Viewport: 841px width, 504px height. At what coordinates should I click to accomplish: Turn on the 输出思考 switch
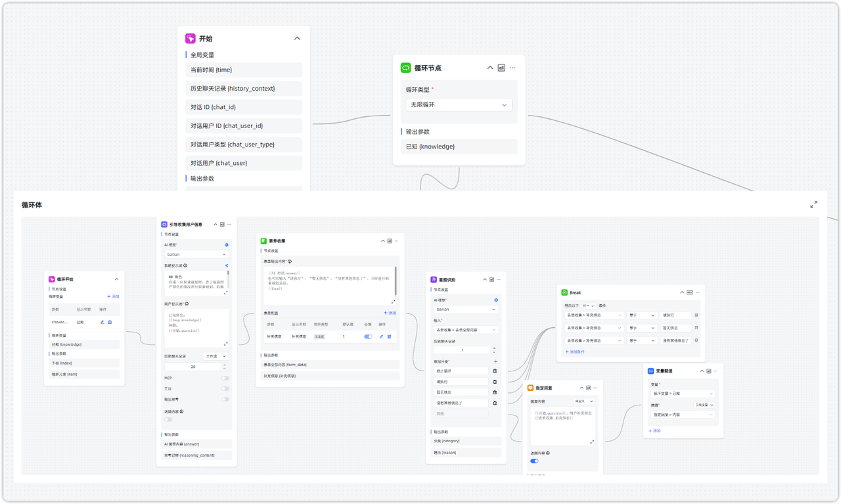coord(225,399)
